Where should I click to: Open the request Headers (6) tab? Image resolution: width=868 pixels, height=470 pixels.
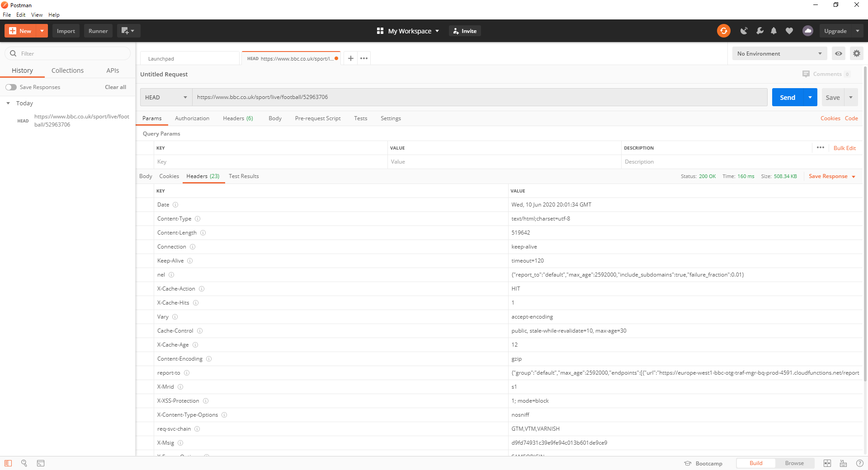(238, 118)
